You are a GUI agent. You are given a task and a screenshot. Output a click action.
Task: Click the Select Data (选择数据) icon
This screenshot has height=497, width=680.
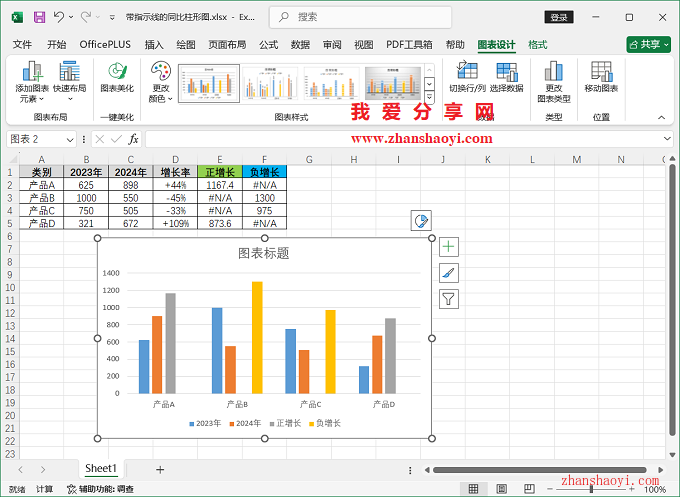(507, 78)
